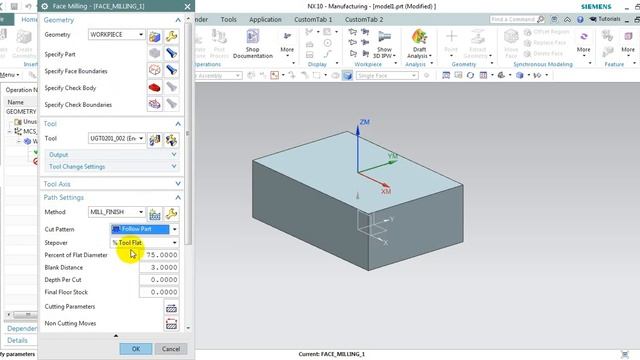
Task: Collapse the Geometry section
Action: [x=178, y=20]
